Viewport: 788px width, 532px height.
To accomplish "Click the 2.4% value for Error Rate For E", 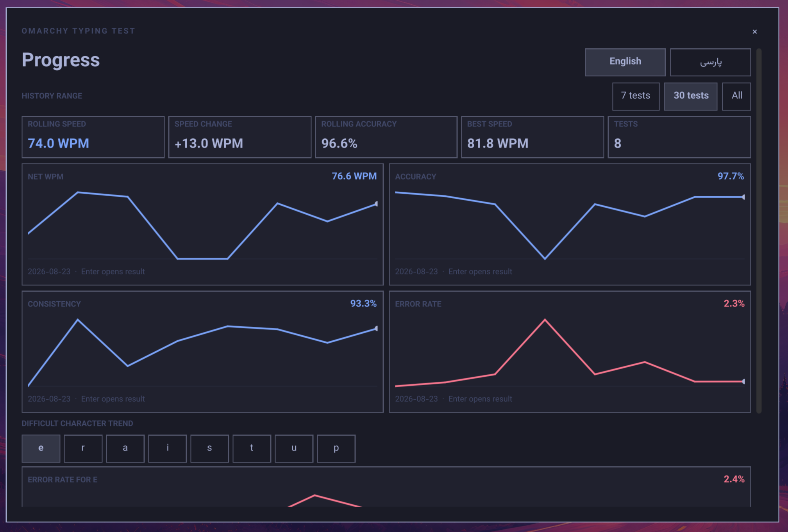I will coord(734,479).
